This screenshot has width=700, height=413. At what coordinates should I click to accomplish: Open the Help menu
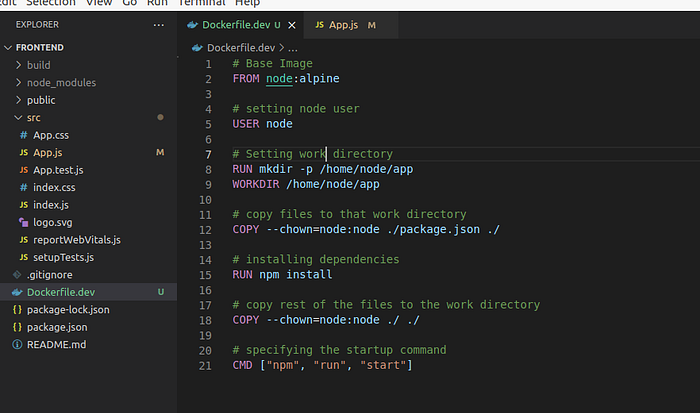click(247, 3)
